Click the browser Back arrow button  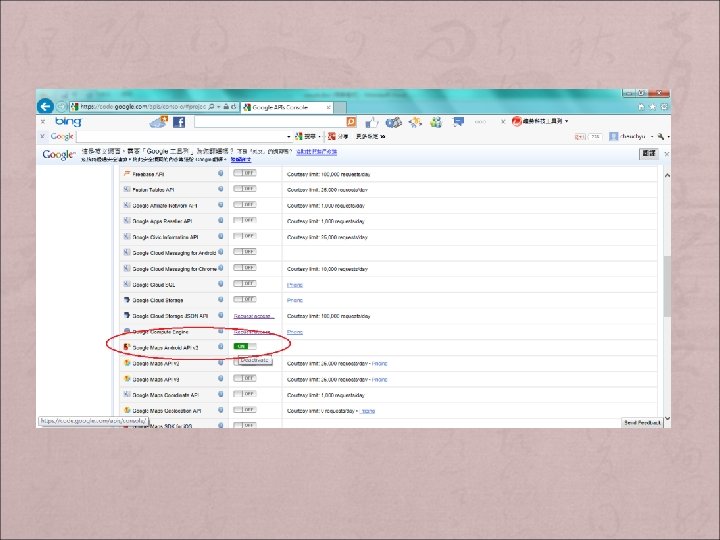45,107
